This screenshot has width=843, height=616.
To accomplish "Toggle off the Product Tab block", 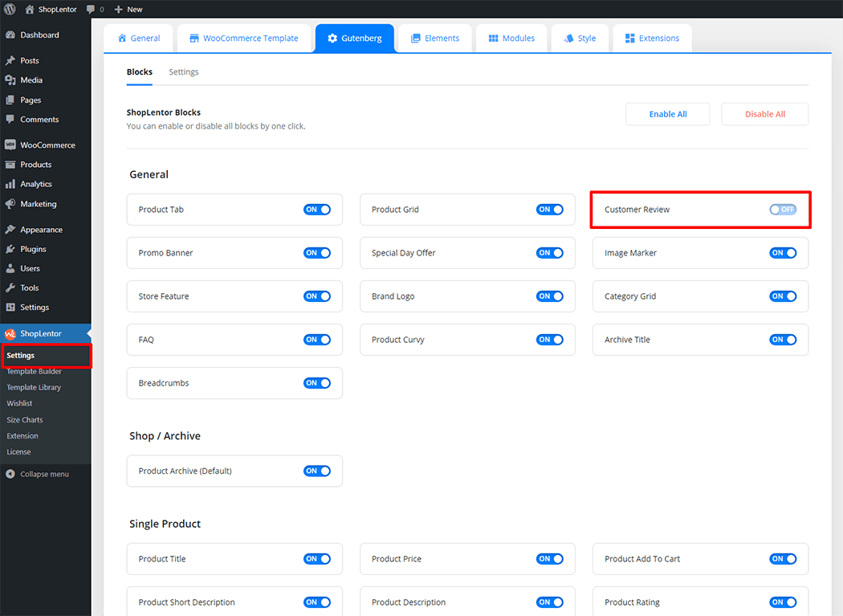I will point(316,210).
